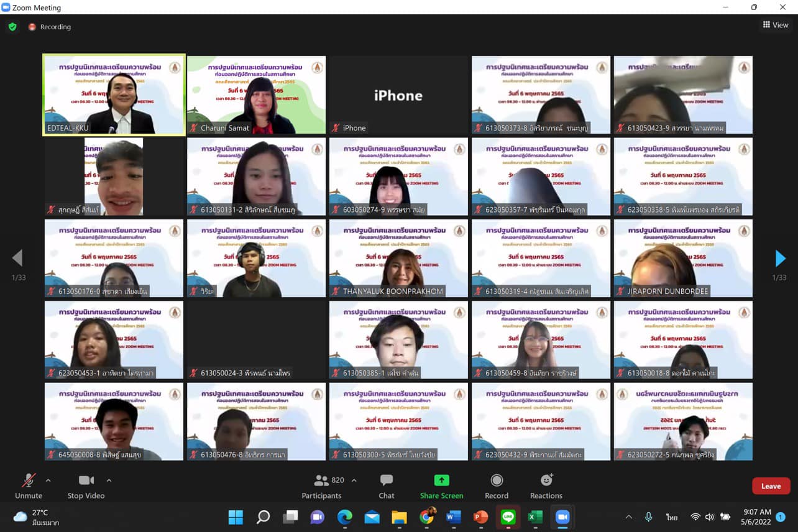Go to the next page of participants
The height and width of the screenshot is (532, 798).
click(x=780, y=258)
